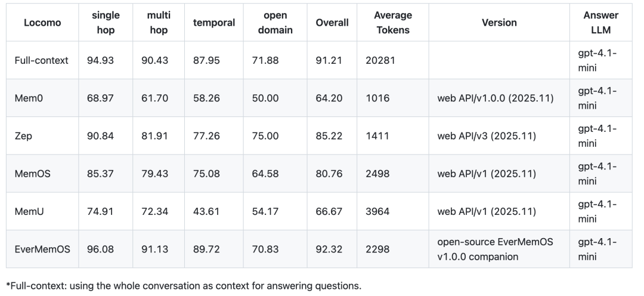The width and height of the screenshot is (644, 296).
Task: Click the web API/v1.0.0 (2025.11) version cell
Action: coord(496,98)
